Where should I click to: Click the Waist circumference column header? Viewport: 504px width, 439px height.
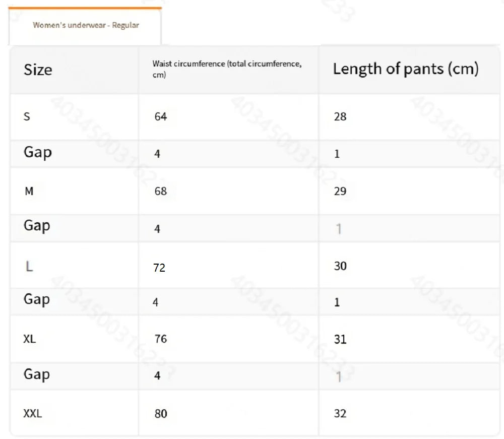(x=227, y=70)
